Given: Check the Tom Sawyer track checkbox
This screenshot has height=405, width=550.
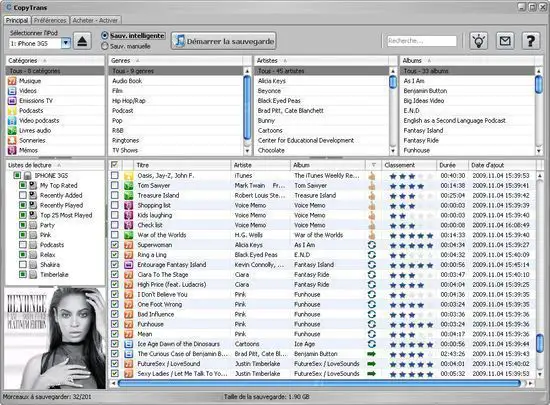Looking at the screenshot, I should tap(115, 185).
